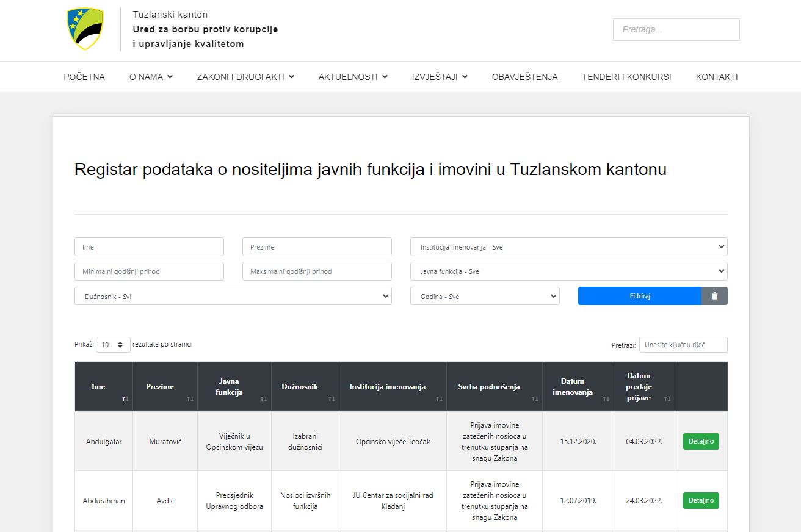Open the Godina - Sve dropdown

pos(484,297)
